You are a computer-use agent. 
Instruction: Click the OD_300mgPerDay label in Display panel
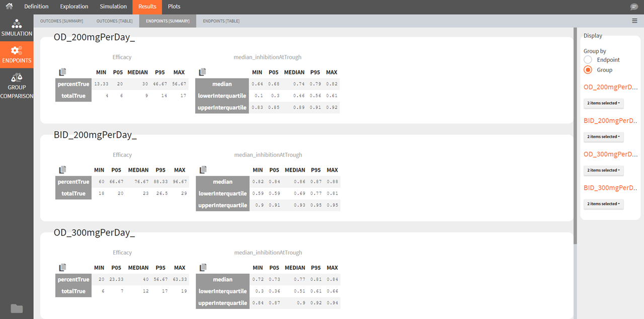coord(610,154)
